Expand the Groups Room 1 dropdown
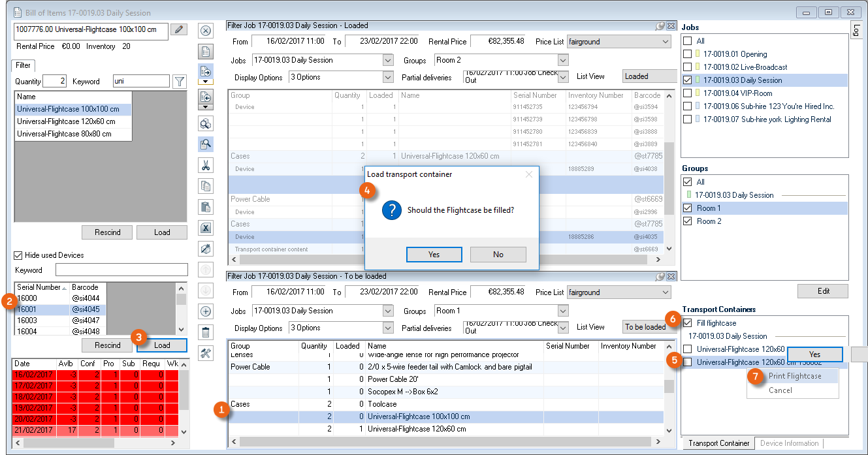The image size is (868, 455). click(x=562, y=311)
